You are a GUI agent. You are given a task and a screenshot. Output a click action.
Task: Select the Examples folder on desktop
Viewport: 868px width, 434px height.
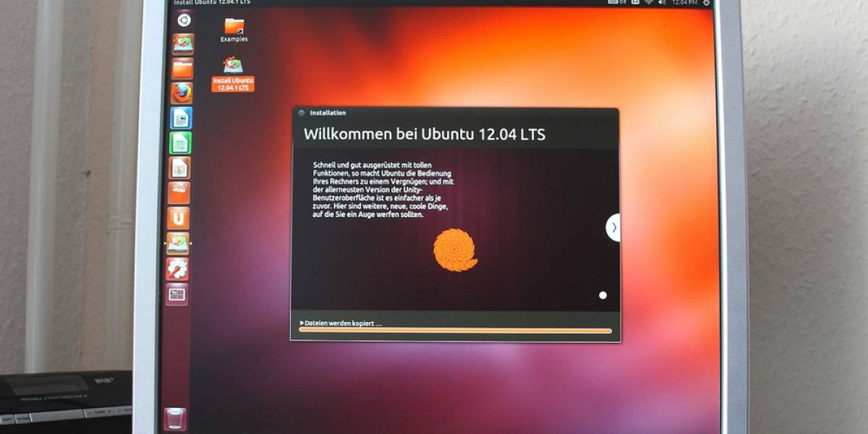click(x=234, y=30)
